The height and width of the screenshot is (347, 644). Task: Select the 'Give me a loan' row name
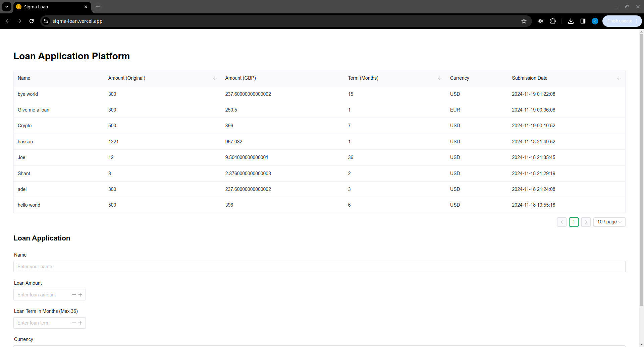pos(34,110)
